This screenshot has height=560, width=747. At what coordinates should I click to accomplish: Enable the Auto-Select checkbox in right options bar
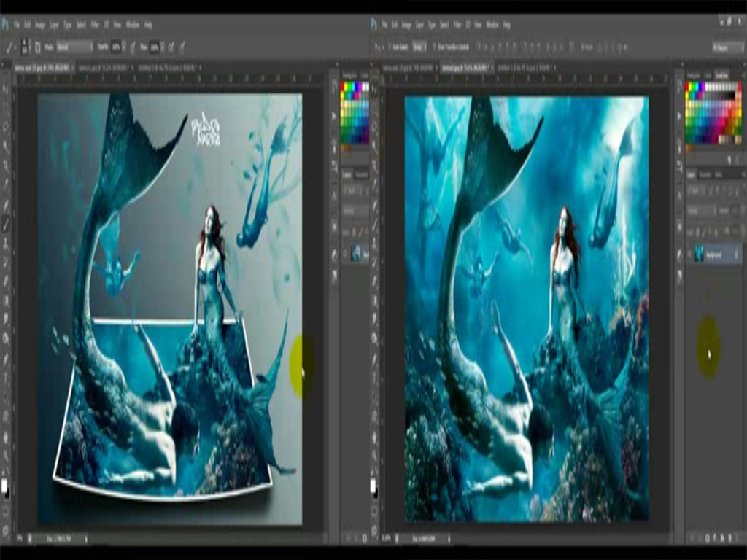pos(390,47)
